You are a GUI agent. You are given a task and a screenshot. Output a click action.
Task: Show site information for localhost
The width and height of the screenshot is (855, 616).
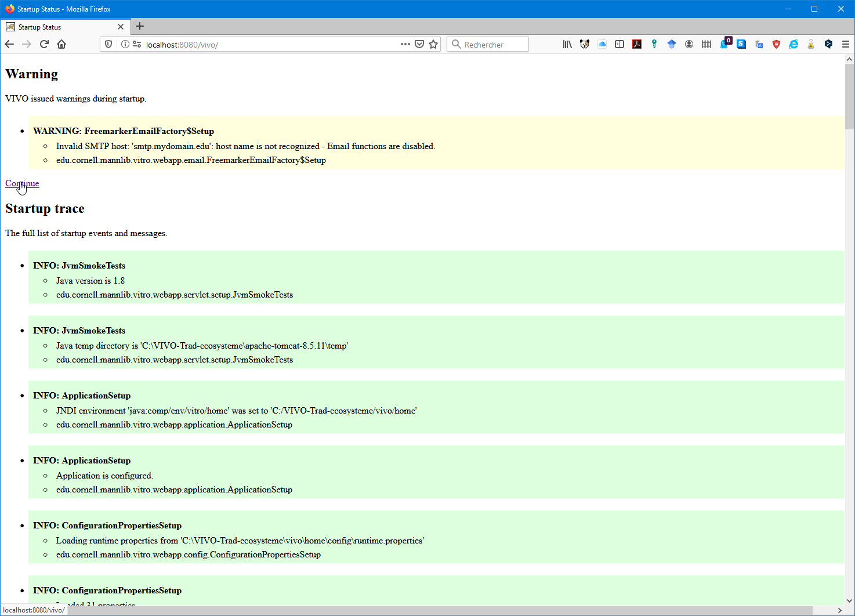(x=125, y=44)
